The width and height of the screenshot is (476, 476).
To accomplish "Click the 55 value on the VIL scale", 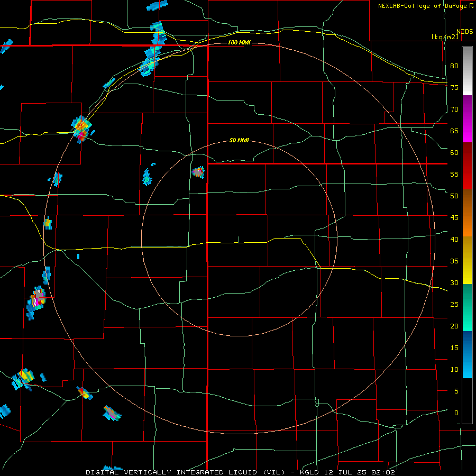I will tap(454, 174).
